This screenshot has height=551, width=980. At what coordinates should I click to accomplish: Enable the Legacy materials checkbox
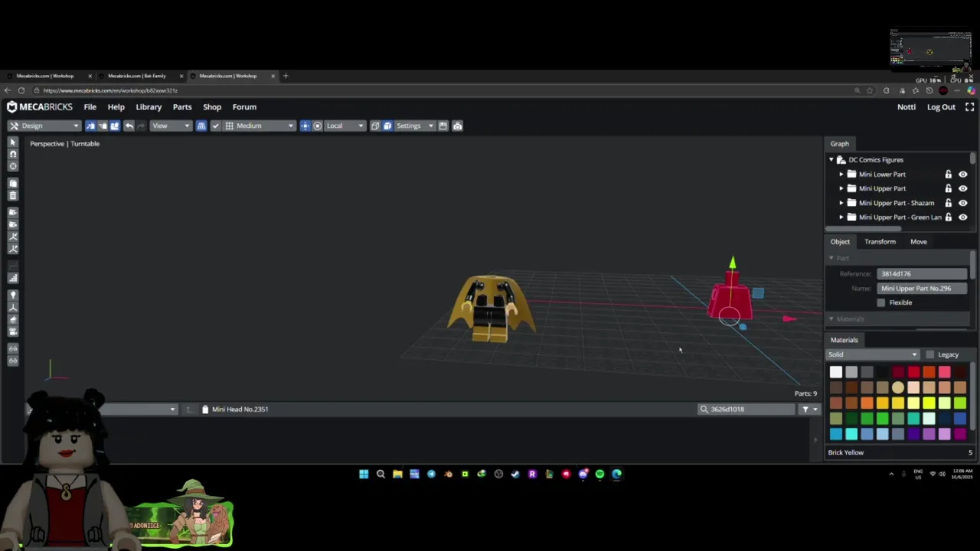click(929, 355)
